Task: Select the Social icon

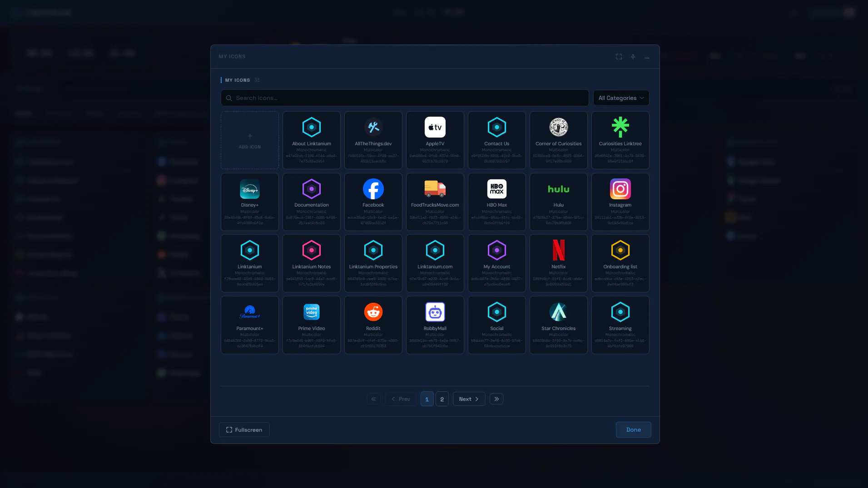Action: (x=497, y=325)
